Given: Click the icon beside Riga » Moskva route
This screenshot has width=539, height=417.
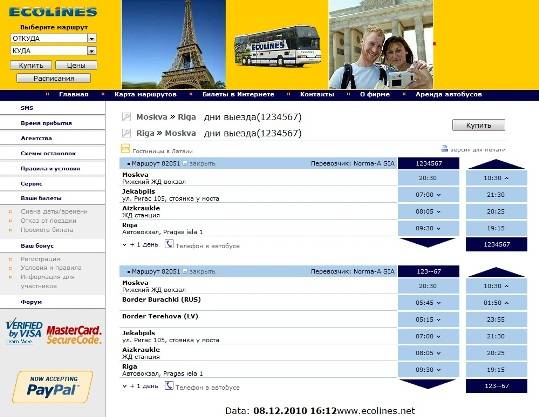Looking at the screenshot, I should click(x=126, y=133).
